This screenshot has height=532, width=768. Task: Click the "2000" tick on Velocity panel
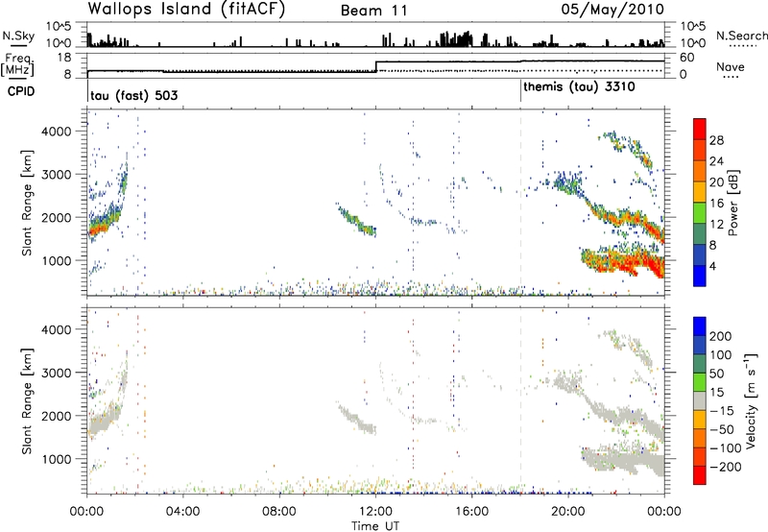[56, 417]
